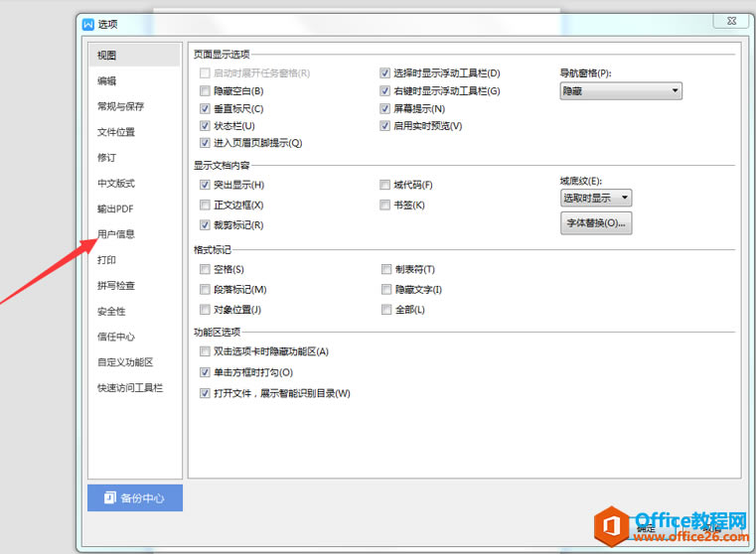
Task: Open 导航窗格 dropdown showing 隐藏
Action: click(621, 90)
